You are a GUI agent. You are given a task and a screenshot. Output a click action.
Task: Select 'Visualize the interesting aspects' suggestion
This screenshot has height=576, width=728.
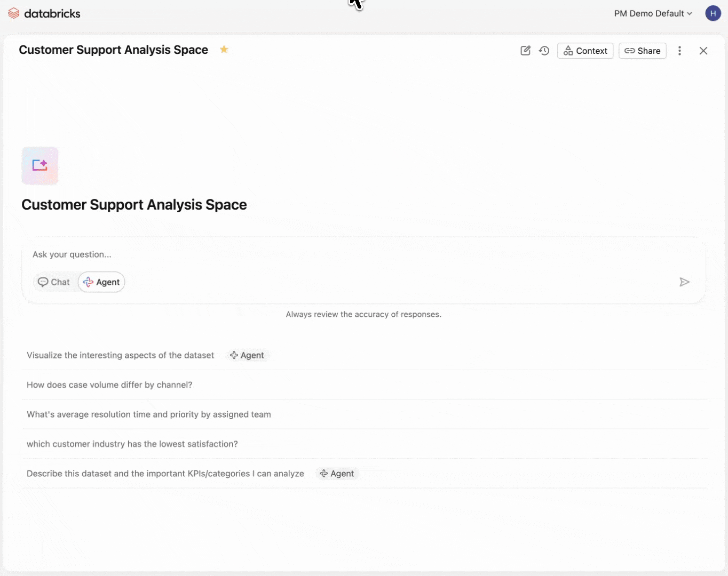pyautogui.click(x=121, y=355)
